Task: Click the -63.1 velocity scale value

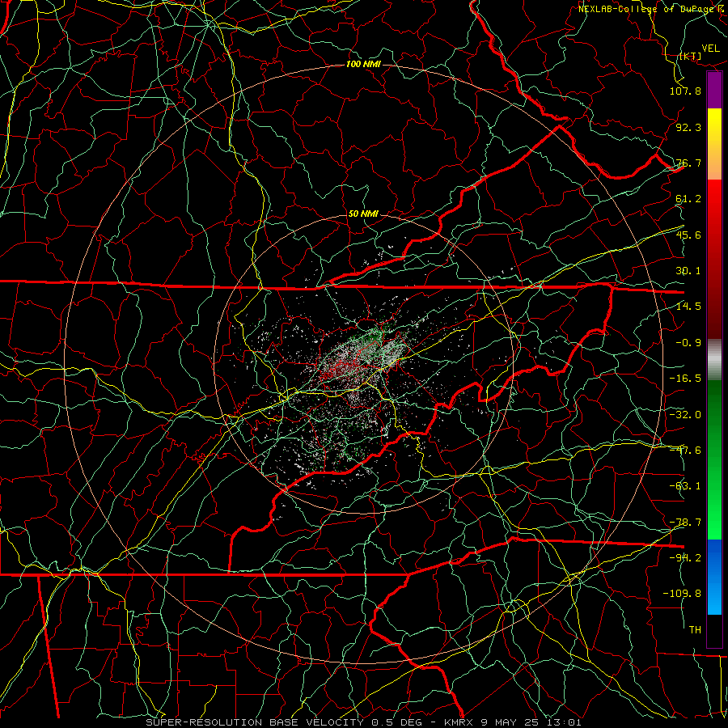Action: [x=685, y=486]
